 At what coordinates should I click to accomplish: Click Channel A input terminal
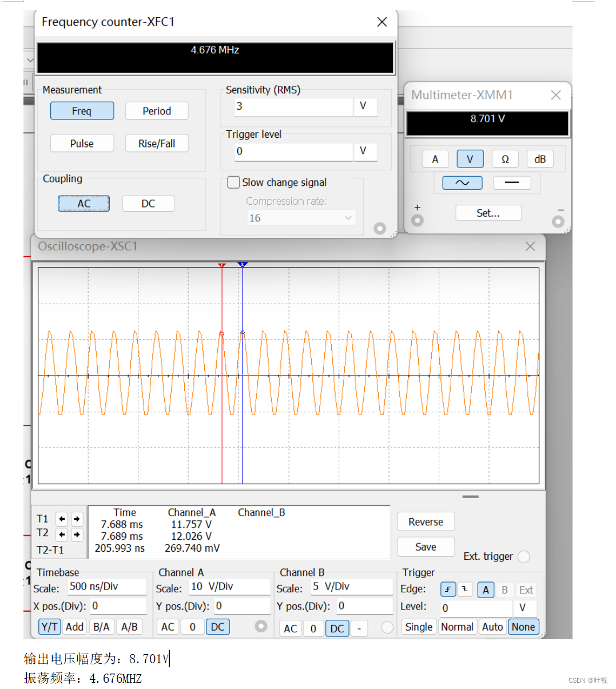tap(261, 626)
